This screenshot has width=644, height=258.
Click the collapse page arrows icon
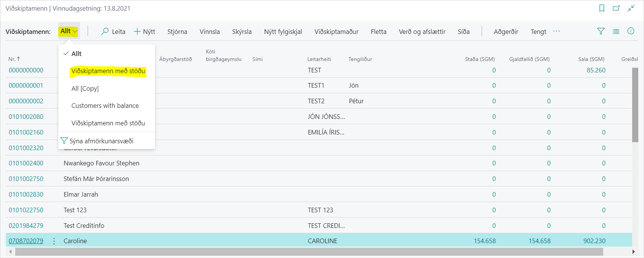[631, 8]
